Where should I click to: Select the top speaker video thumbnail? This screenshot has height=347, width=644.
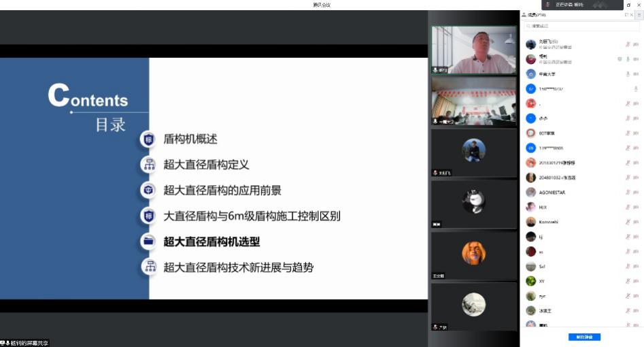[x=474, y=50]
